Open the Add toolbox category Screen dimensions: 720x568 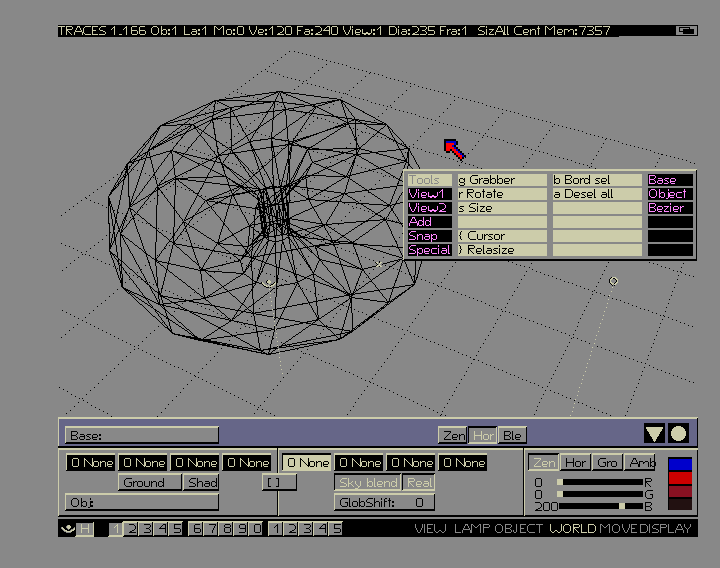click(x=429, y=222)
